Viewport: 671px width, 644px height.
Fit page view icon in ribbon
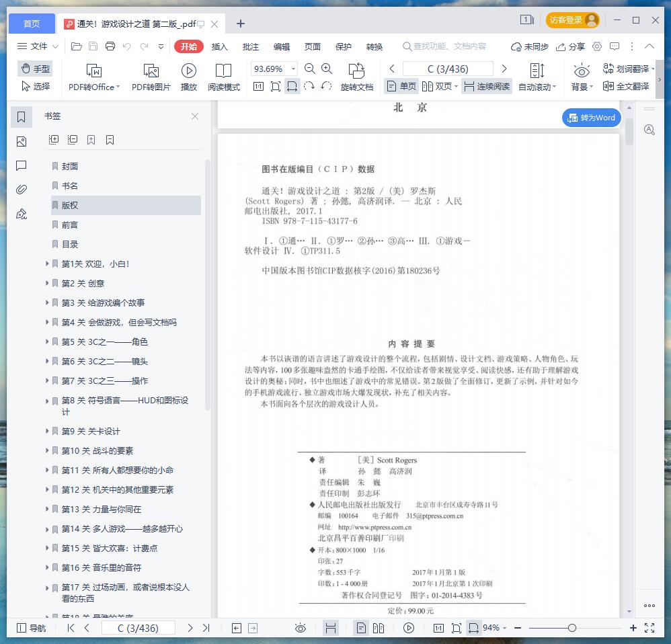(x=276, y=87)
